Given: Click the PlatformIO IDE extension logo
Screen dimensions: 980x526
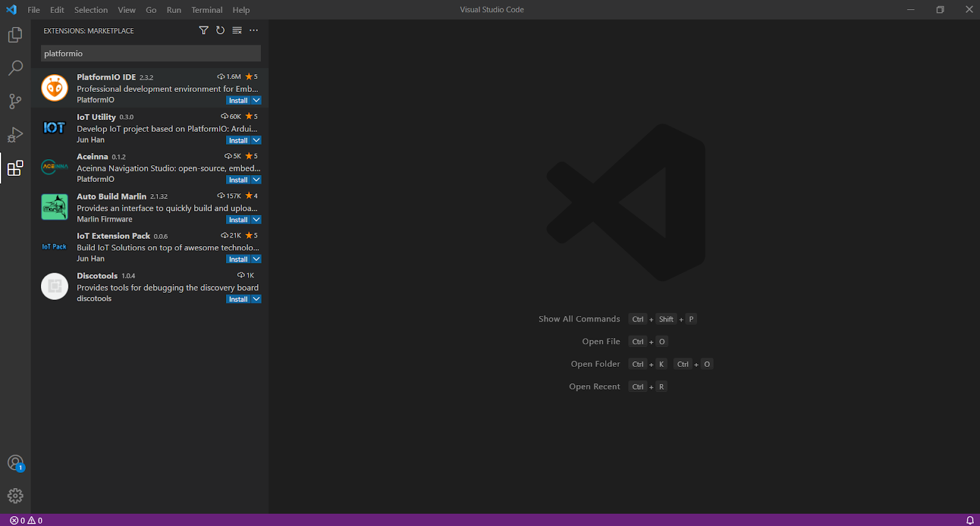Looking at the screenshot, I should pos(55,88).
